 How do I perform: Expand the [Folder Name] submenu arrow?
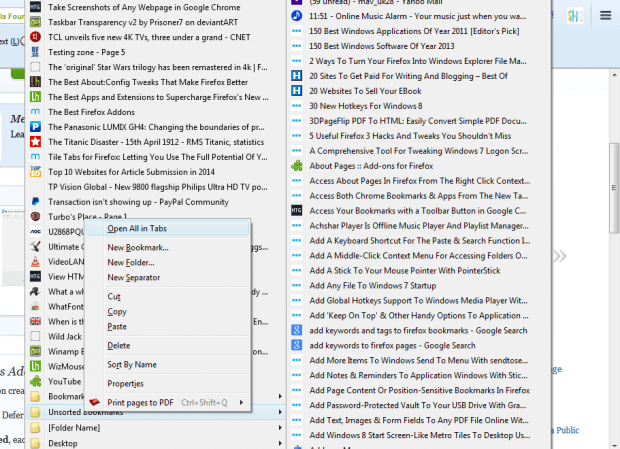(280, 427)
